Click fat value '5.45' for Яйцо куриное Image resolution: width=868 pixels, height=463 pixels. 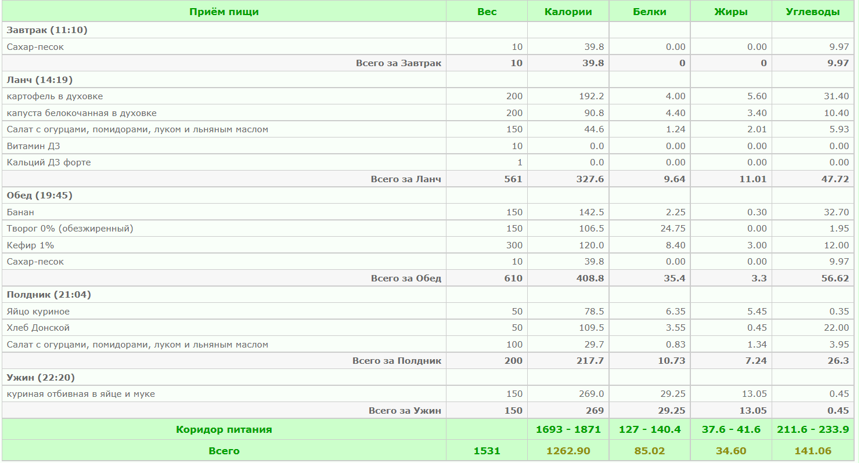coord(756,312)
